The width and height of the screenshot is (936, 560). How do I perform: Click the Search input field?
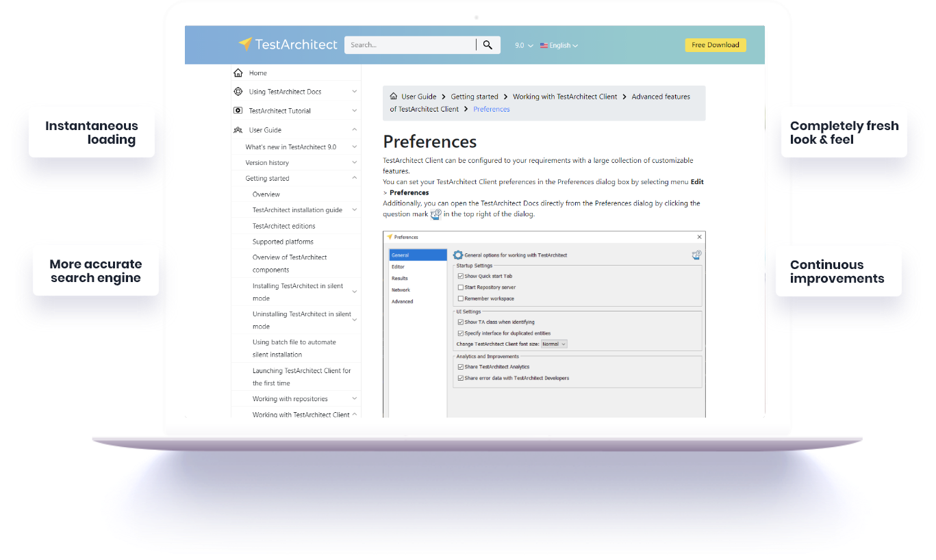pyautogui.click(x=410, y=45)
